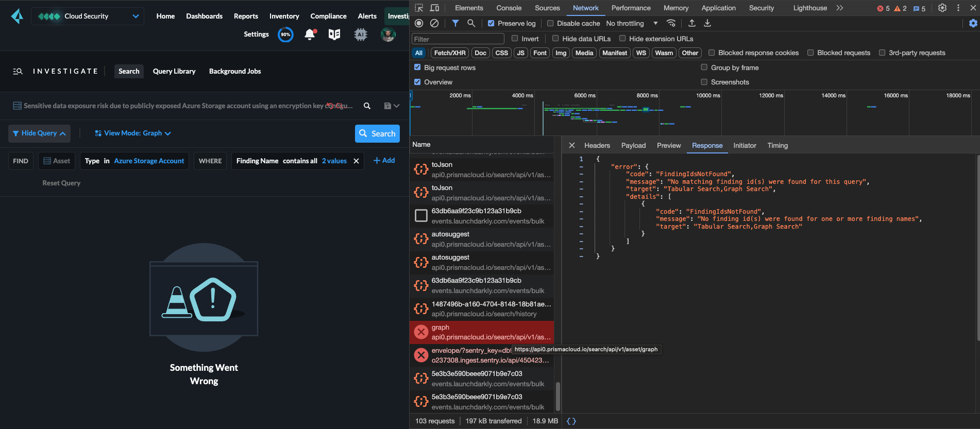
Task: Click the blue Search button
Action: (x=378, y=133)
